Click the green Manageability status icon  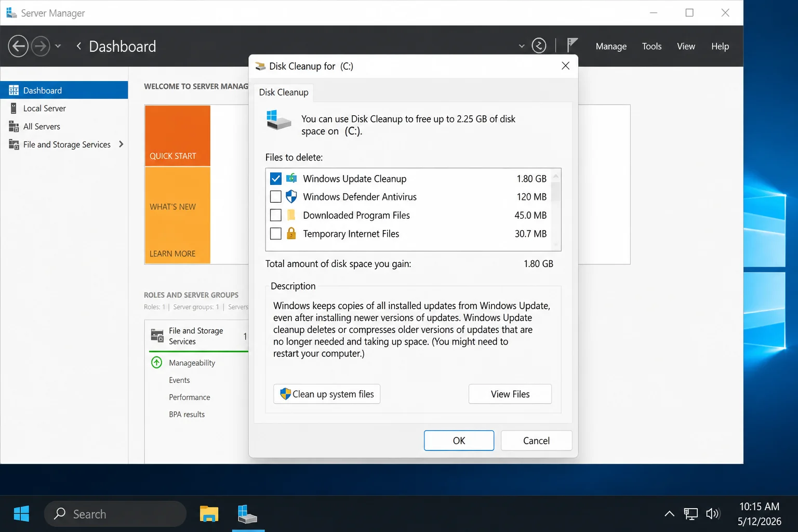tap(156, 362)
